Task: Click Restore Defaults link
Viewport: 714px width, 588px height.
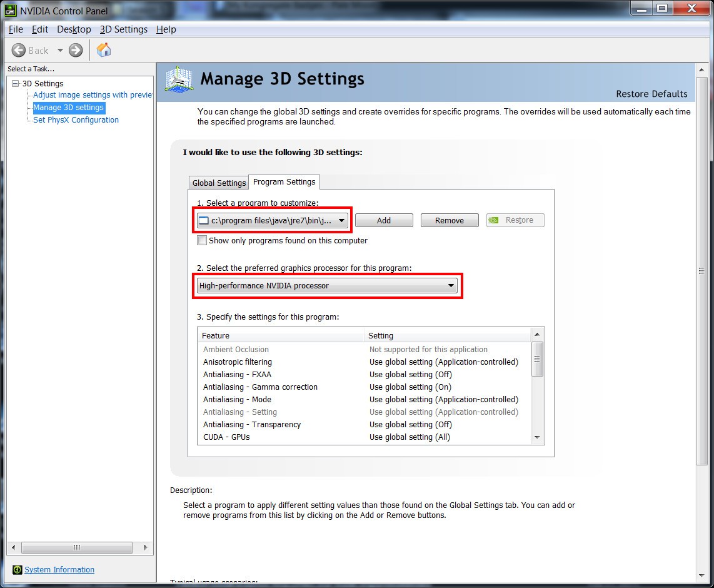Action: click(651, 94)
